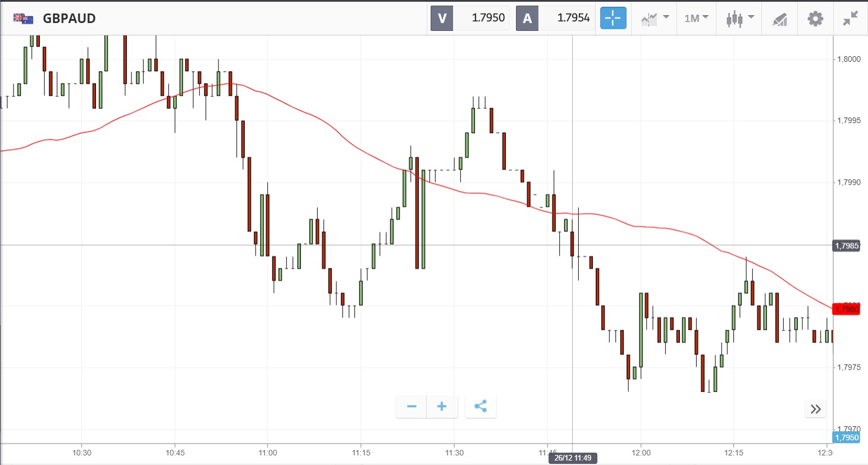
Task: Click the A buy button
Action: 527,18
